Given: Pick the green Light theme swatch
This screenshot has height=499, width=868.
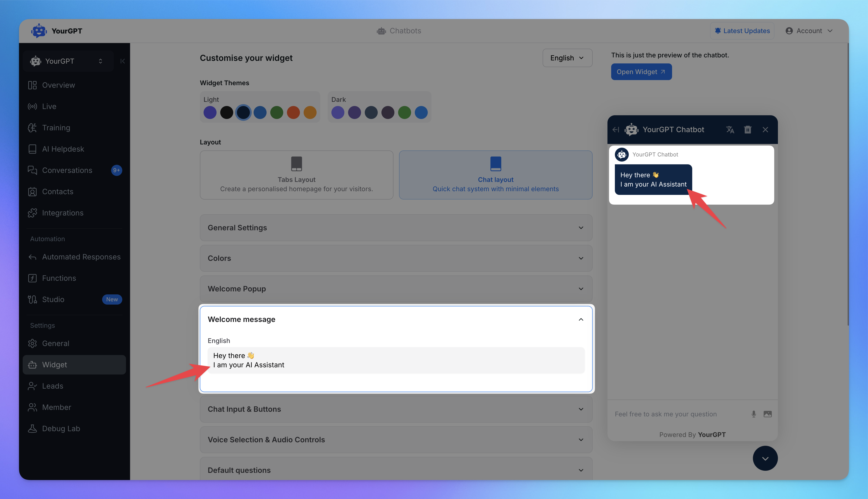Looking at the screenshot, I should tap(277, 112).
